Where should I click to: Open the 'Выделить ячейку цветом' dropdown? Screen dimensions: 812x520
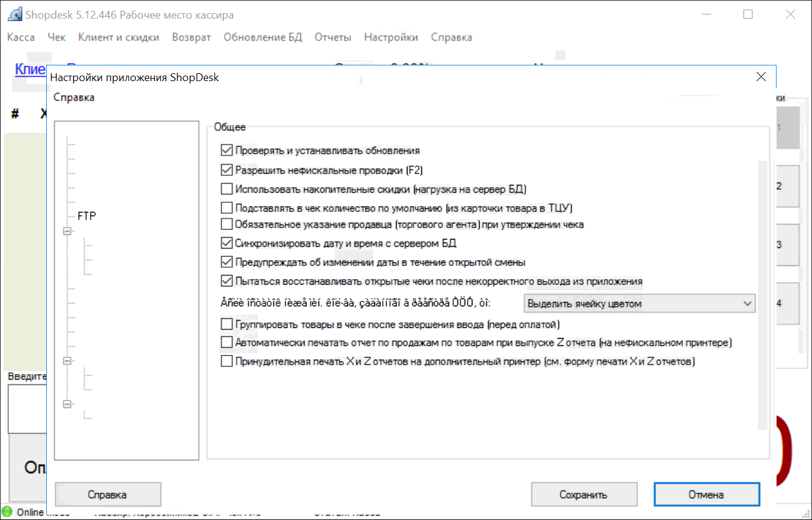[x=640, y=304]
